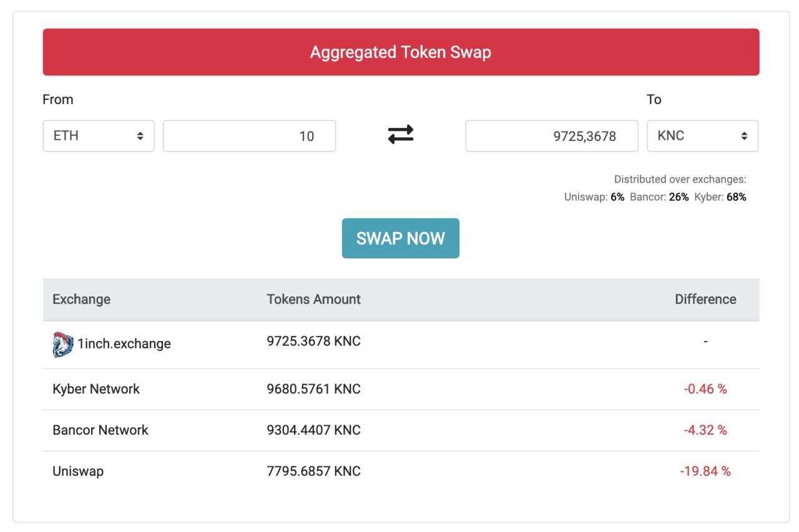Select the 1inch.exchange row name

coord(124,344)
